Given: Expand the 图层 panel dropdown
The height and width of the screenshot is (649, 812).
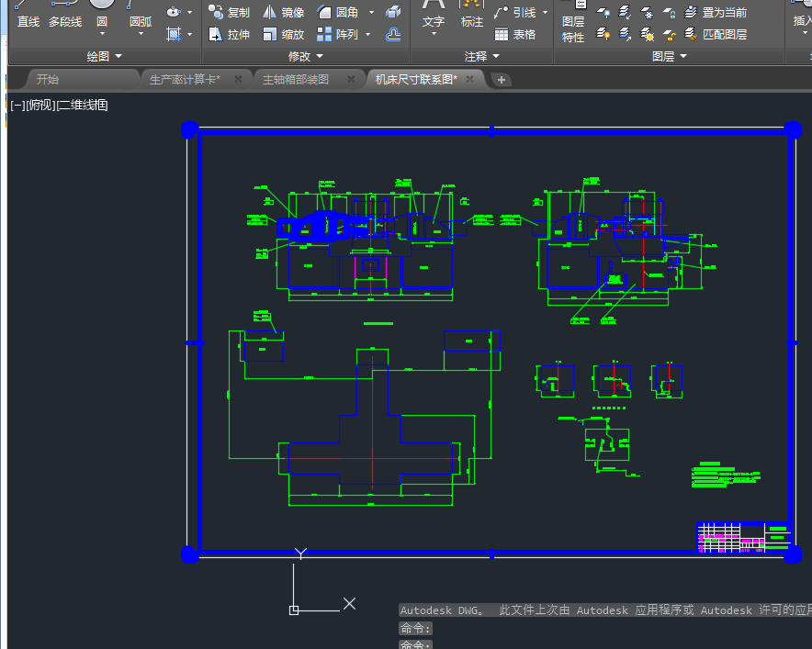Looking at the screenshot, I should [669, 56].
